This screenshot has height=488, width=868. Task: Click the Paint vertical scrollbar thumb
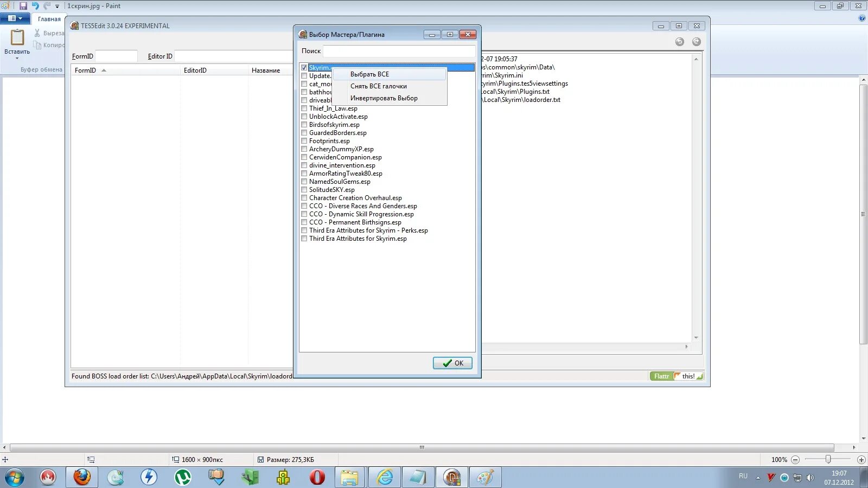point(863,214)
